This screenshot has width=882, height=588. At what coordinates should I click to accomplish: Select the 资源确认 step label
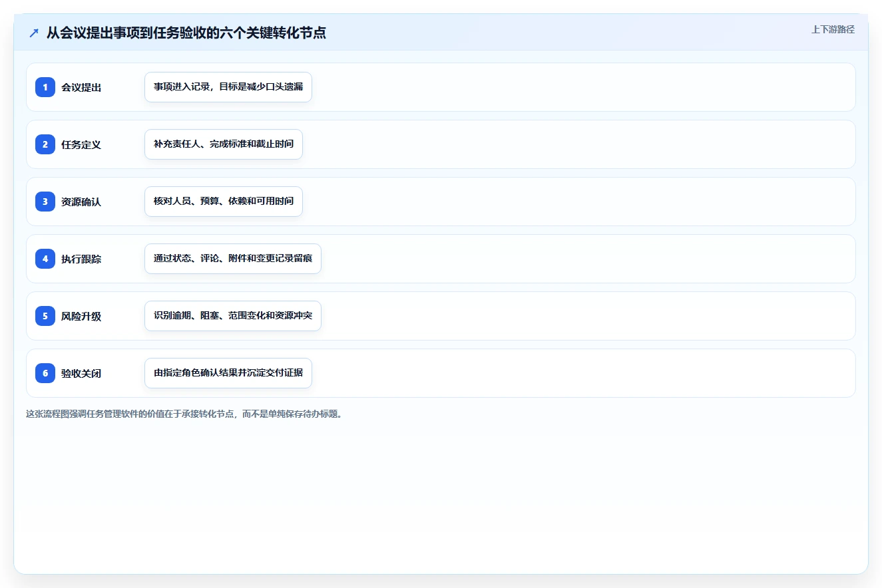coord(81,202)
